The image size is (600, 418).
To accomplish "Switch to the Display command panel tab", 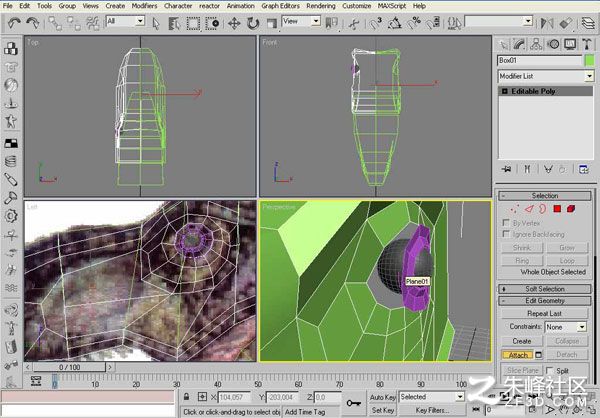I will click(570, 44).
